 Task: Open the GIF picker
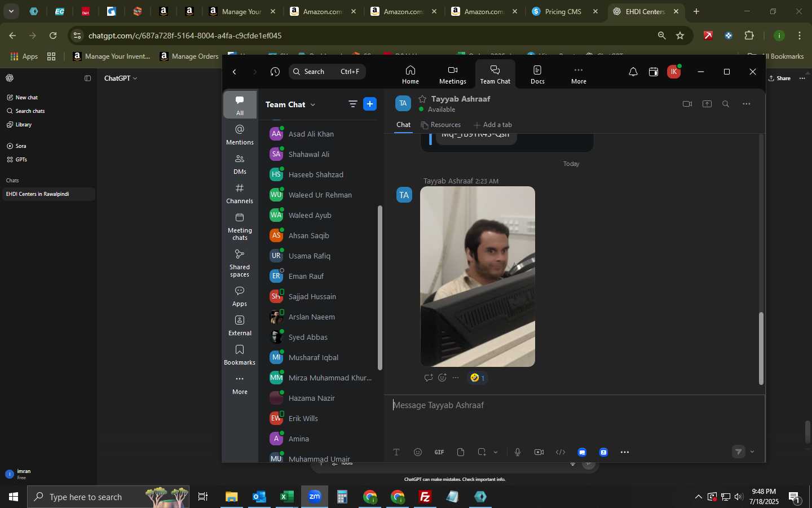(439, 452)
